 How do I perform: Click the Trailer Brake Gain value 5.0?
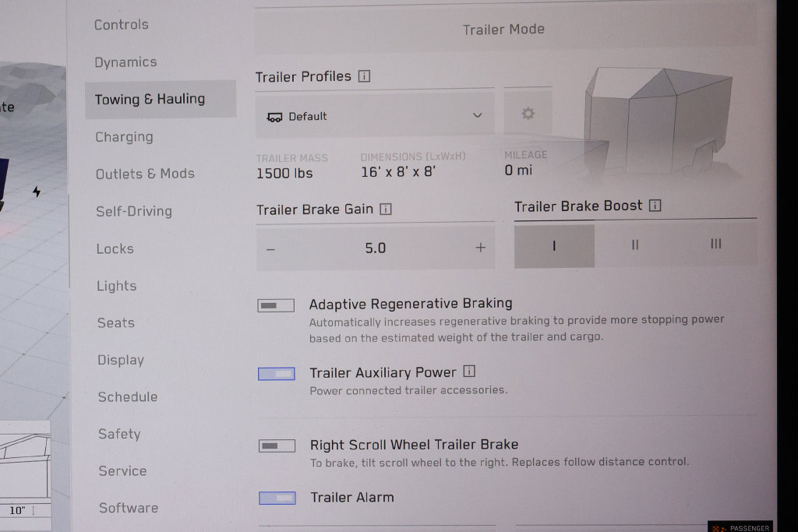(376, 248)
